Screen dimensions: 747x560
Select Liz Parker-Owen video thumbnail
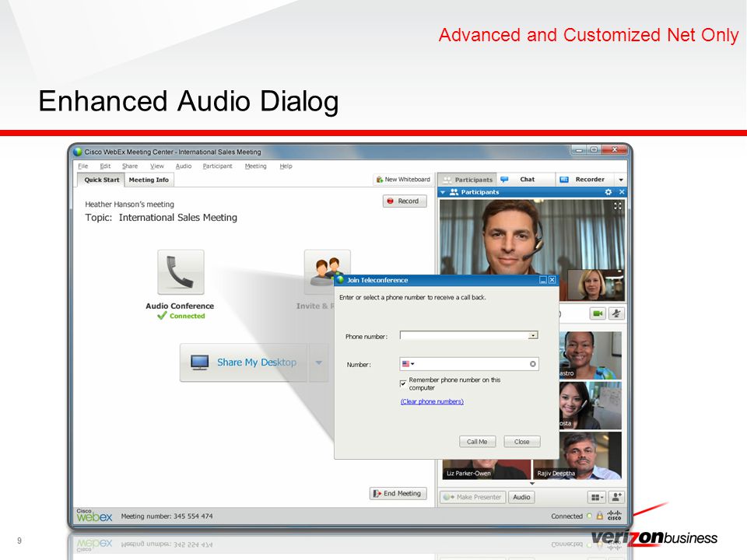[x=486, y=469]
